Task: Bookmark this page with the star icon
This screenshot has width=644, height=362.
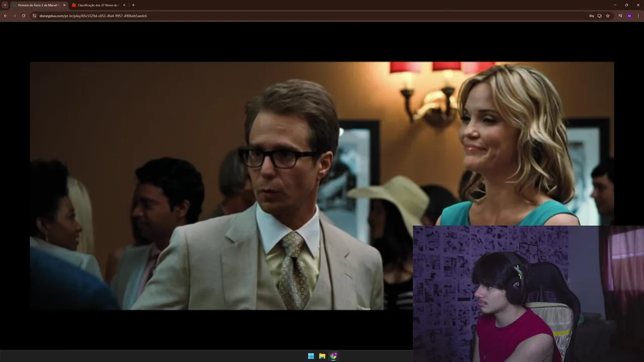Action: point(608,16)
